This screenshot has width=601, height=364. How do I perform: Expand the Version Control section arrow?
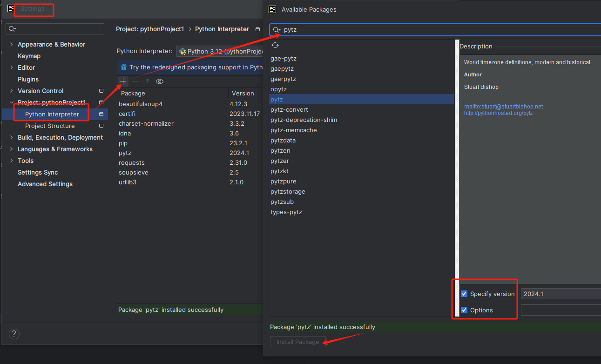click(x=11, y=91)
